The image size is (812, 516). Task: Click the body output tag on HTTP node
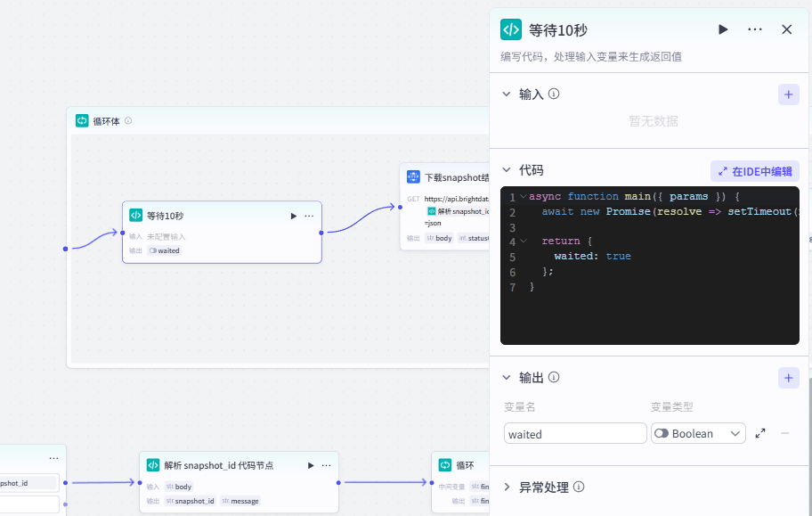440,238
